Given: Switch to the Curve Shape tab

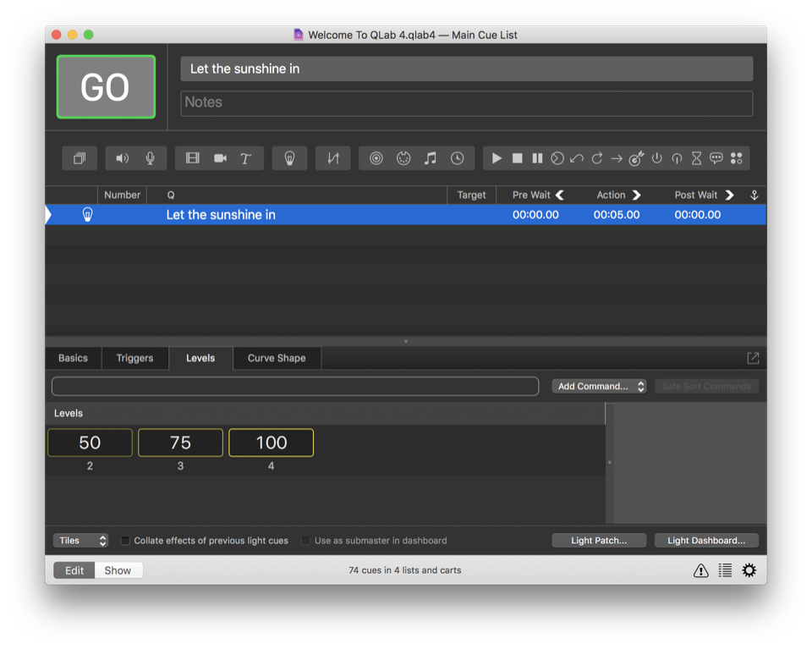Looking at the screenshot, I should click(277, 358).
